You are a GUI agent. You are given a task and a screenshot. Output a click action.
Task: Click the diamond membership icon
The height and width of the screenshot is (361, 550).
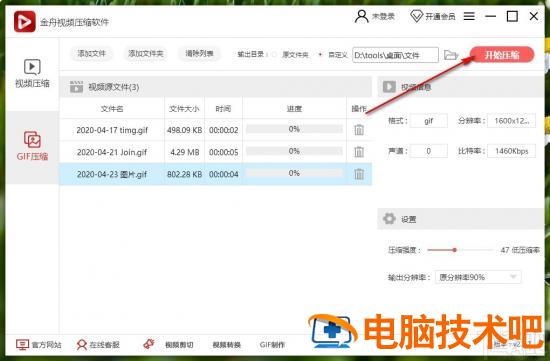coord(416,16)
